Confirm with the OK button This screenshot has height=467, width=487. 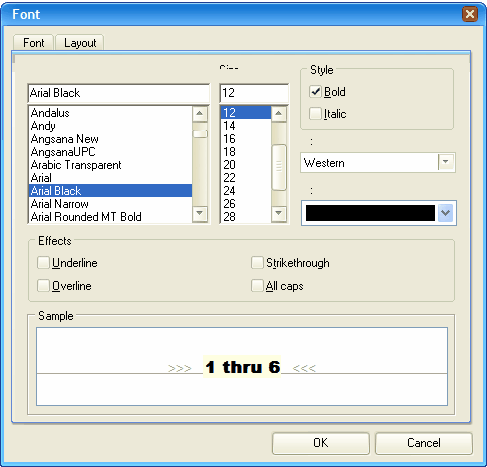point(321,443)
